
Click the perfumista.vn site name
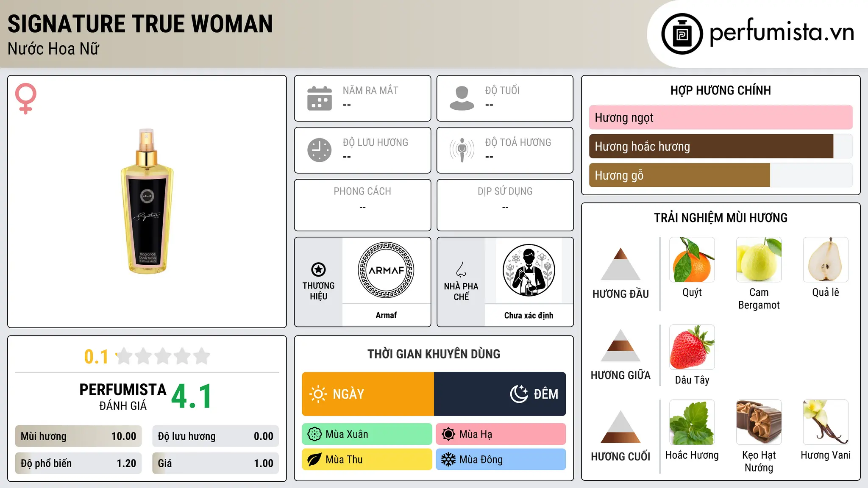click(x=782, y=32)
